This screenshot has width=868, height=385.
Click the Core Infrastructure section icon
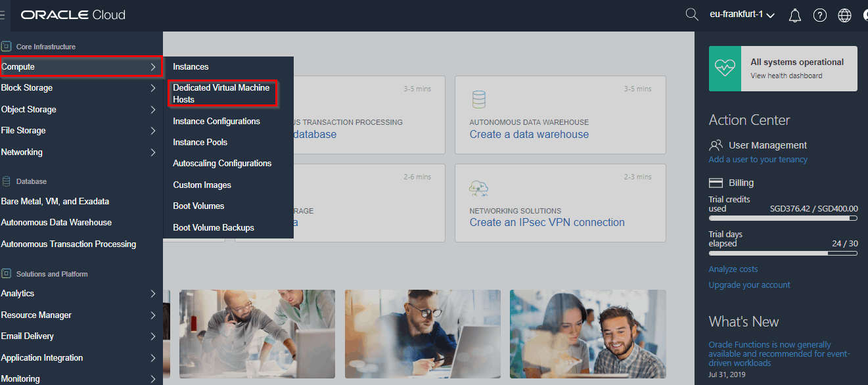coord(7,45)
